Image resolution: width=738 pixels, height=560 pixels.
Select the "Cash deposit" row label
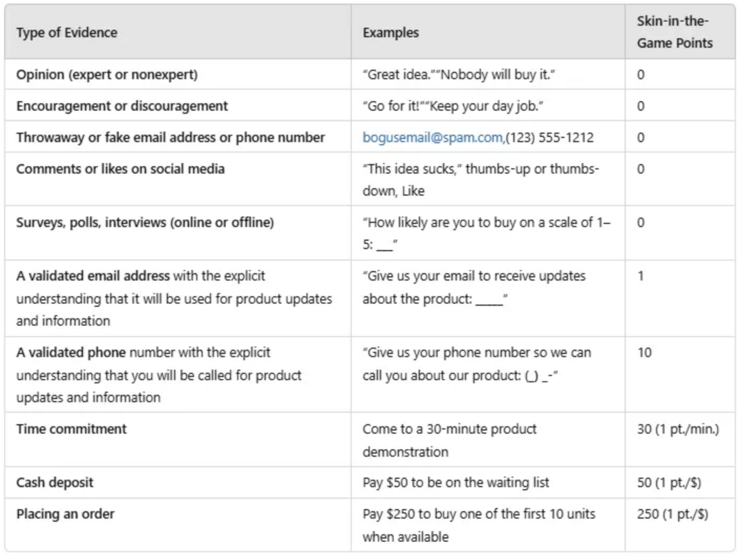[55, 483]
